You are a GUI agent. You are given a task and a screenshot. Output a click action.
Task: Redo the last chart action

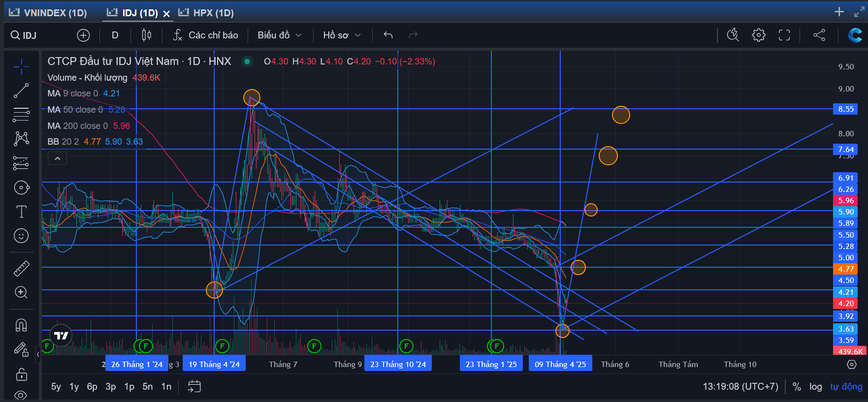click(x=413, y=35)
